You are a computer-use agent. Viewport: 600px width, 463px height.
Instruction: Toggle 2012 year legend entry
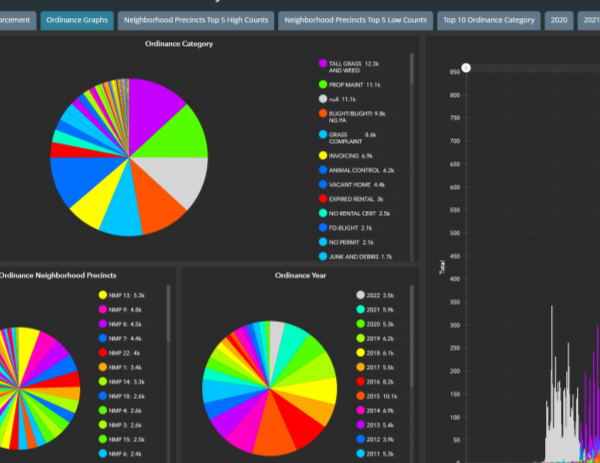point(375,440)
